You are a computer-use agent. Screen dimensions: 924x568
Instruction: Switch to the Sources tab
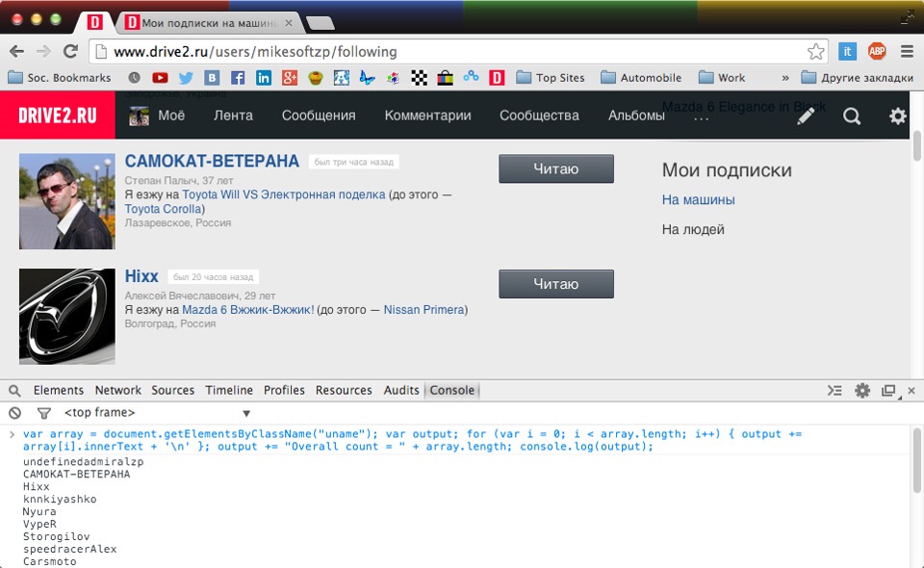[172, 390]
